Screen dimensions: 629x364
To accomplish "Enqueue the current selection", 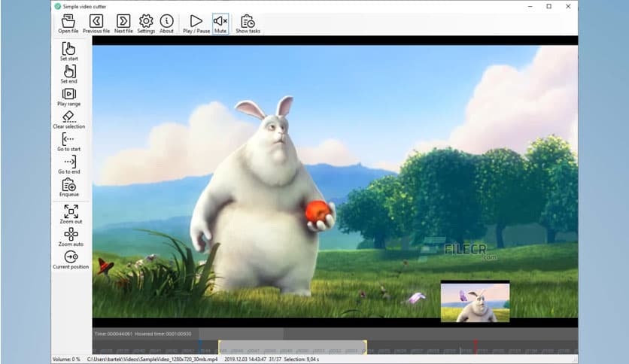I will pyautogui.click(x=69, y=187).
